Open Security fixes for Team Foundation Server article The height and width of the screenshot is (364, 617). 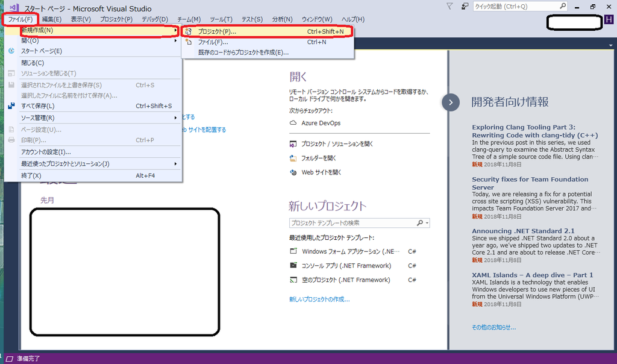click(530, 183)
